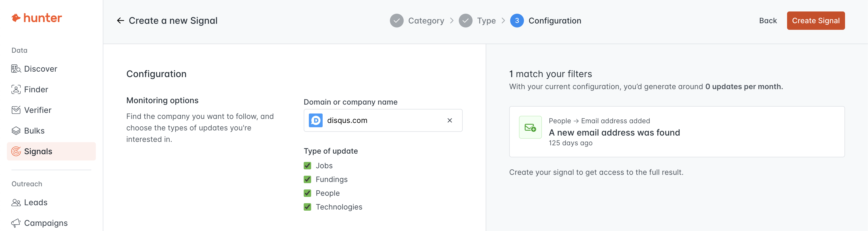Click the Create Signal button
Screen dimensions: 868x231
point(815,21)
